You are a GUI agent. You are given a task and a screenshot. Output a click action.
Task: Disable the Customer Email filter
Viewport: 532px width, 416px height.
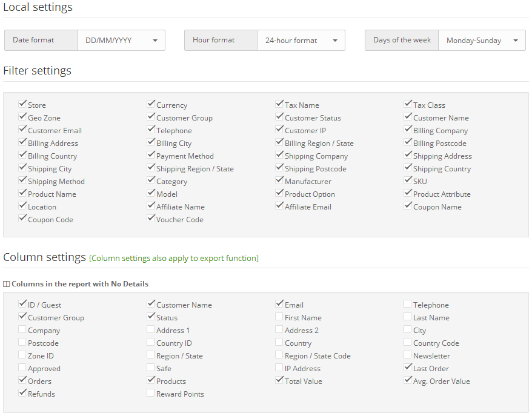pos(22,129)
